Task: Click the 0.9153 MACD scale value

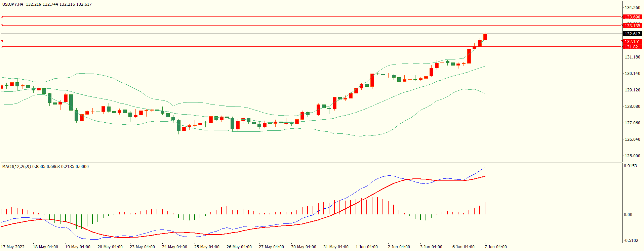Action: pyautogui.click(x=630, y=166)
